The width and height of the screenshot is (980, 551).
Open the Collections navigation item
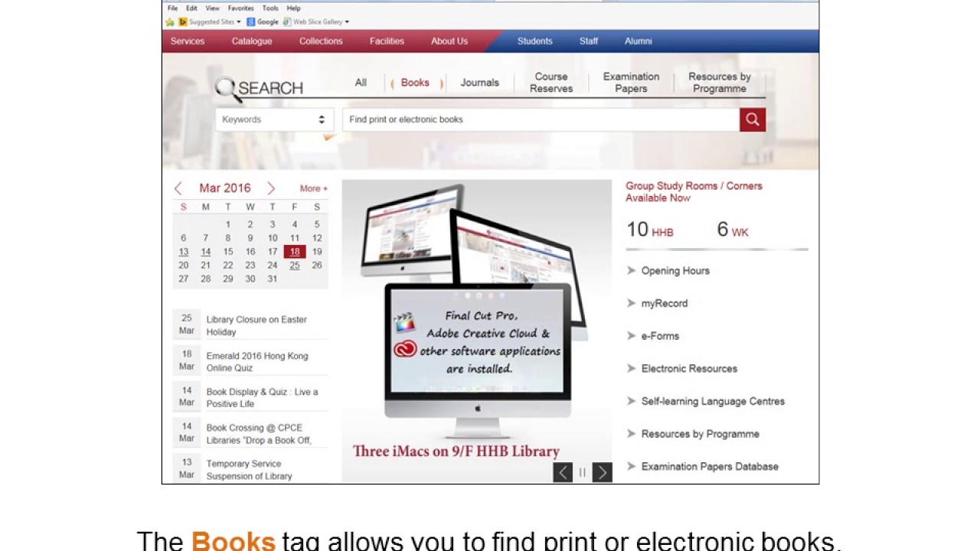pos(321,41)
